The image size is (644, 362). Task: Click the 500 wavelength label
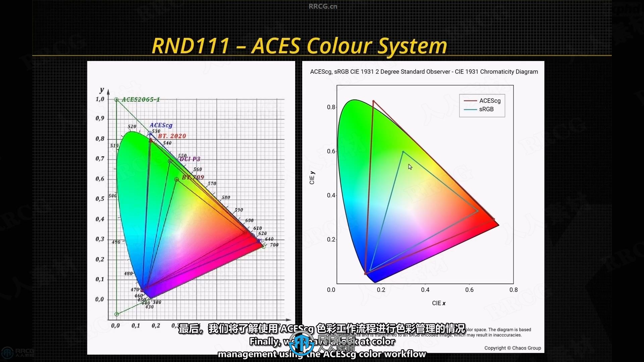pos(113,195)
